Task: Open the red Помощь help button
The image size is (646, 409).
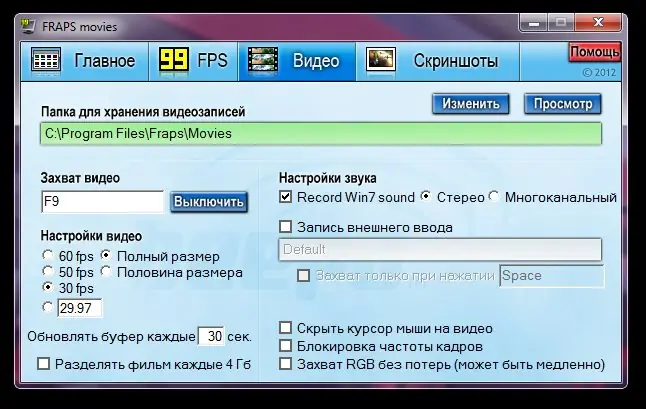Action: [595, 52]
